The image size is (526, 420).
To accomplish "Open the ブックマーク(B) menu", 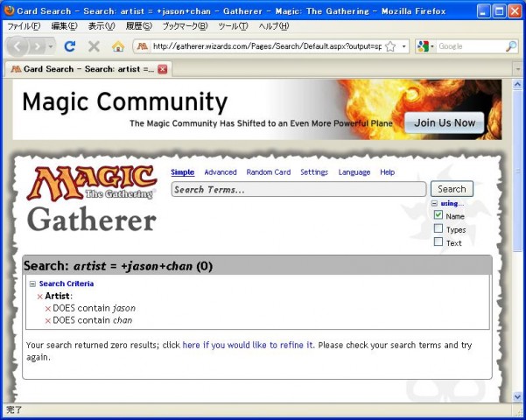I will 185,26.
